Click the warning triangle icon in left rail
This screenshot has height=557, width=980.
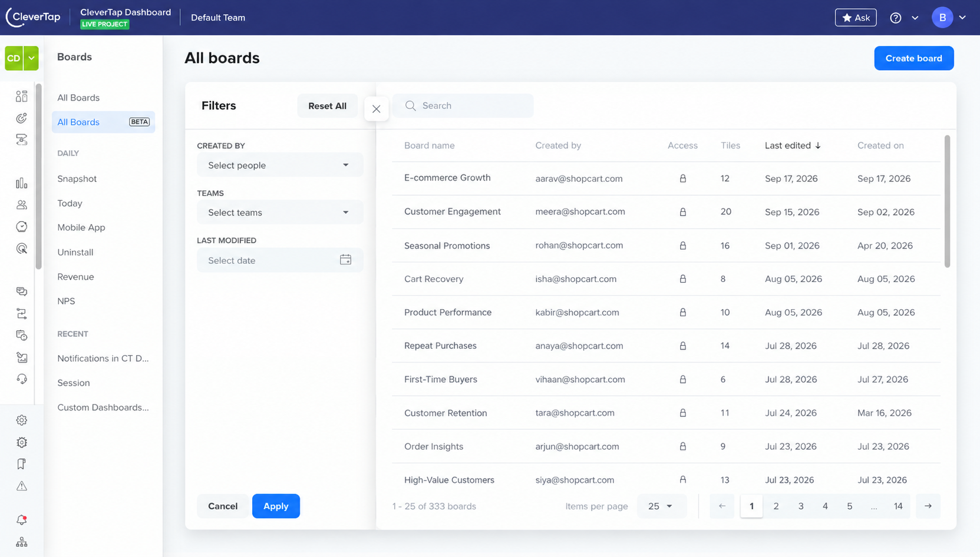click(x=22, y=486)
